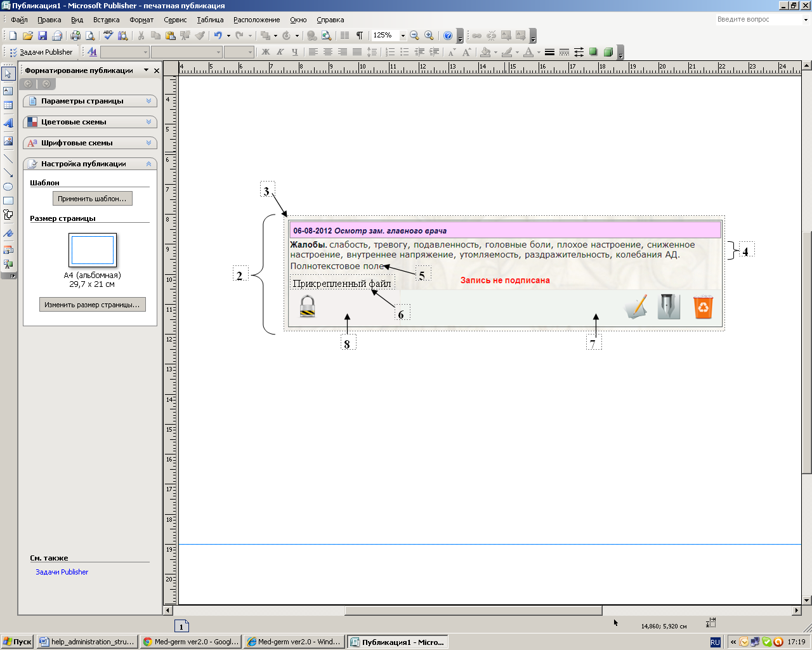Toggle italic (К) formatting
The width and height of the screenshot is (812, 650).
280,52
